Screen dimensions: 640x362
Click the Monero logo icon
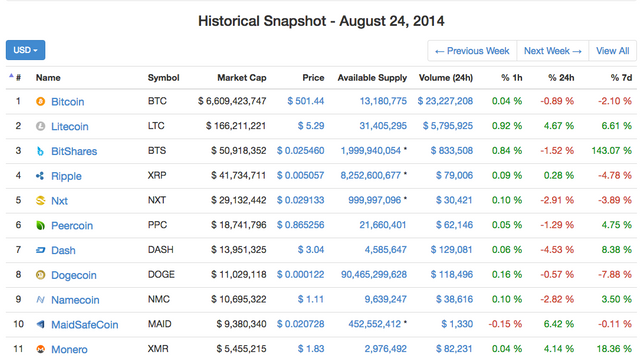coord(40,349)
